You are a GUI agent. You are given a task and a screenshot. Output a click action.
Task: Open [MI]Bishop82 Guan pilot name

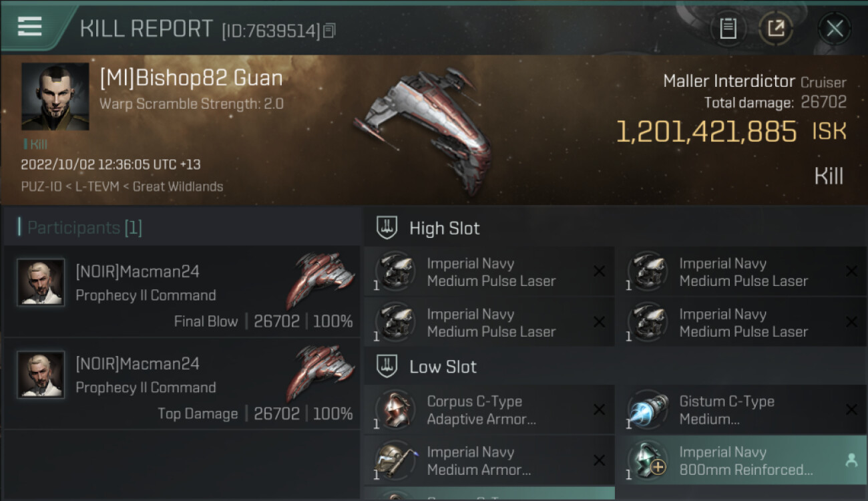191,78
